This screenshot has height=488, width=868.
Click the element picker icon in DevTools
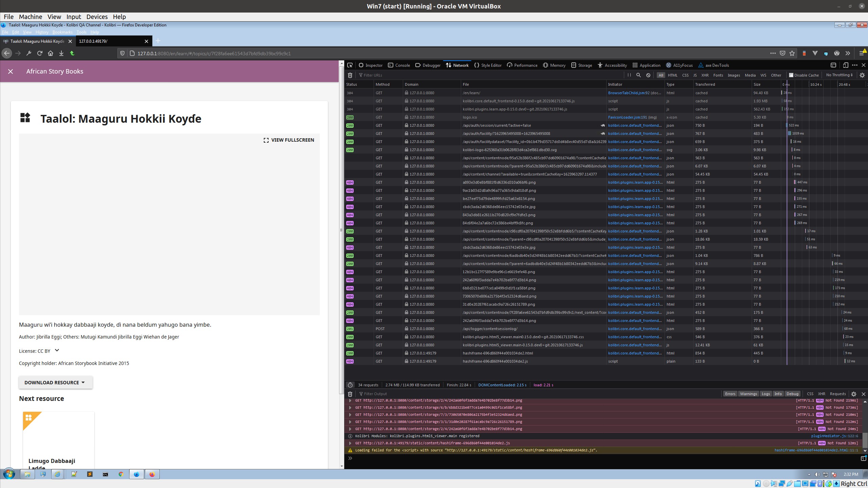point(350,65)
